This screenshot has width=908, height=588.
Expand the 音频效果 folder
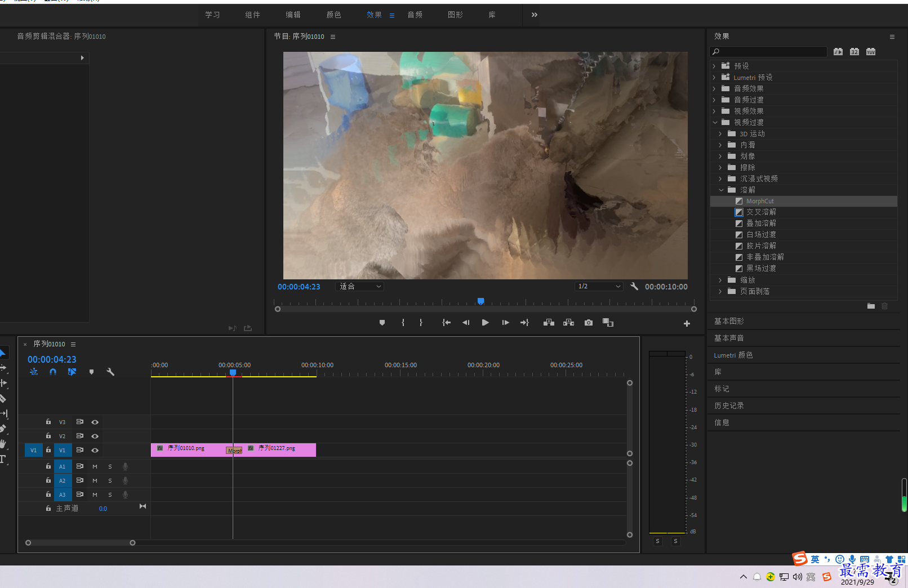coord(714,88)
